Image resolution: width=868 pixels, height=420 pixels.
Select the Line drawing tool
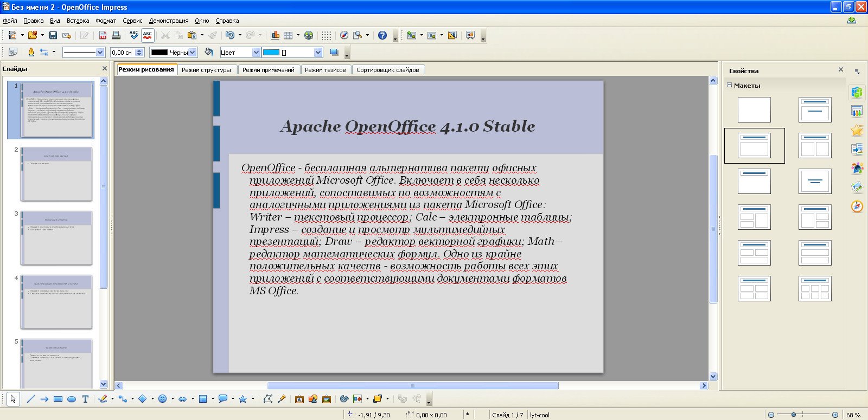point(30,399)
